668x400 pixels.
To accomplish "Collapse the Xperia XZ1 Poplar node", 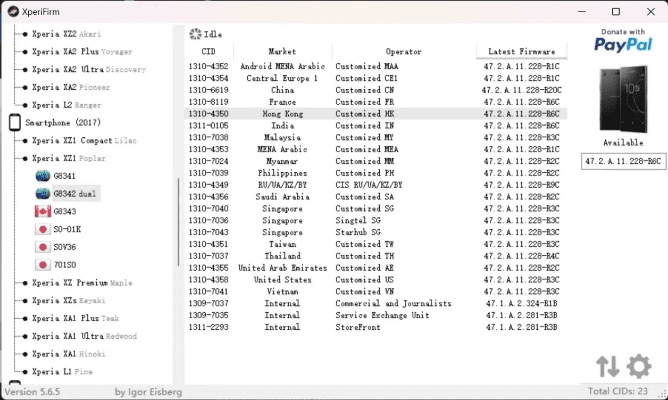I will click(x=22, y=158).
